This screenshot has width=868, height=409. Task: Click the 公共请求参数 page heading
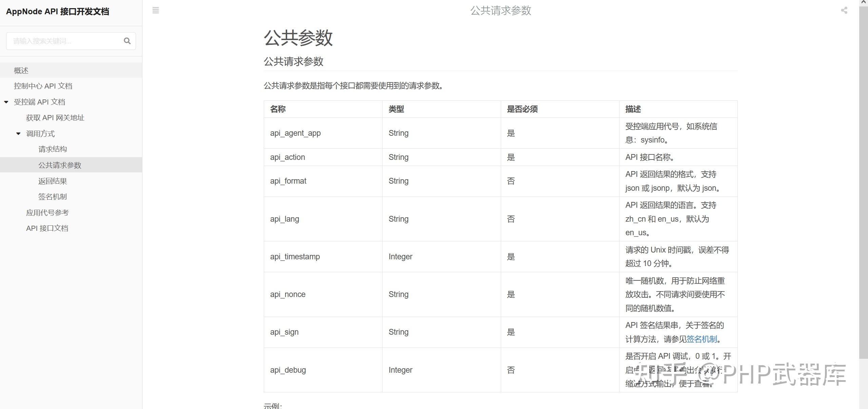(294, 62)
